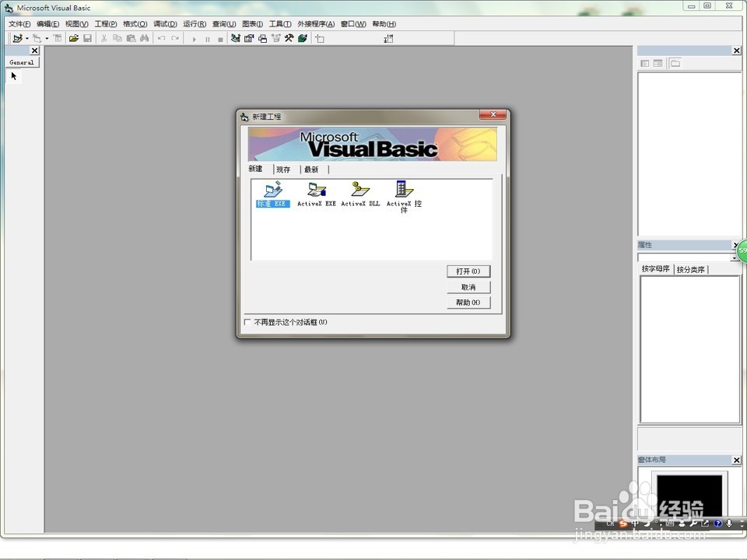Open Data View Window toolbar icon

click(x=303, y=39)
